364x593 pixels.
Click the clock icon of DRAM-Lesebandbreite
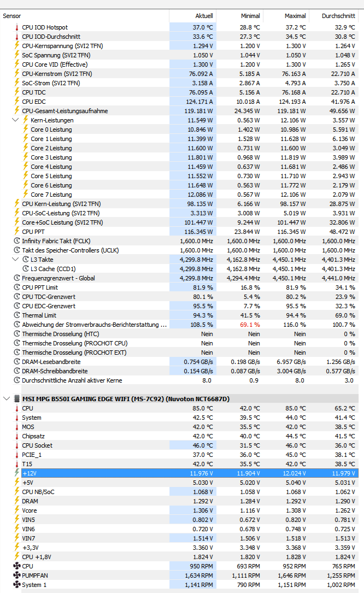16,362
